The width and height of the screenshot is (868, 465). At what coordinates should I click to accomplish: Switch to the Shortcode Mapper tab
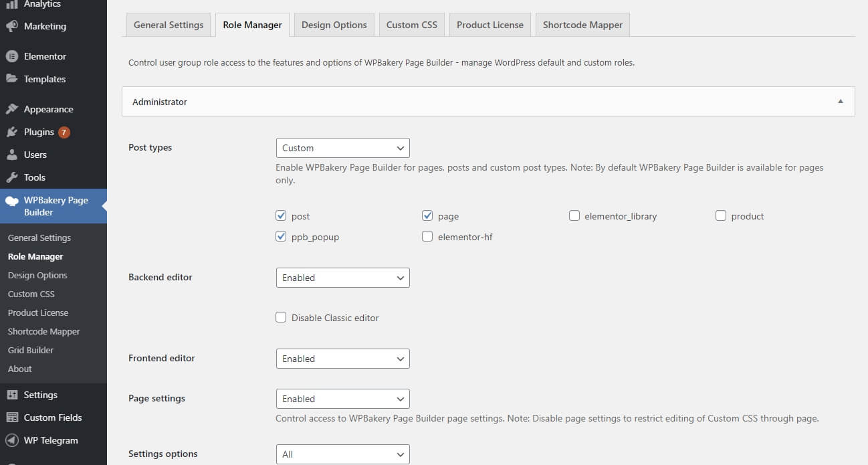[x=582, y=25]
